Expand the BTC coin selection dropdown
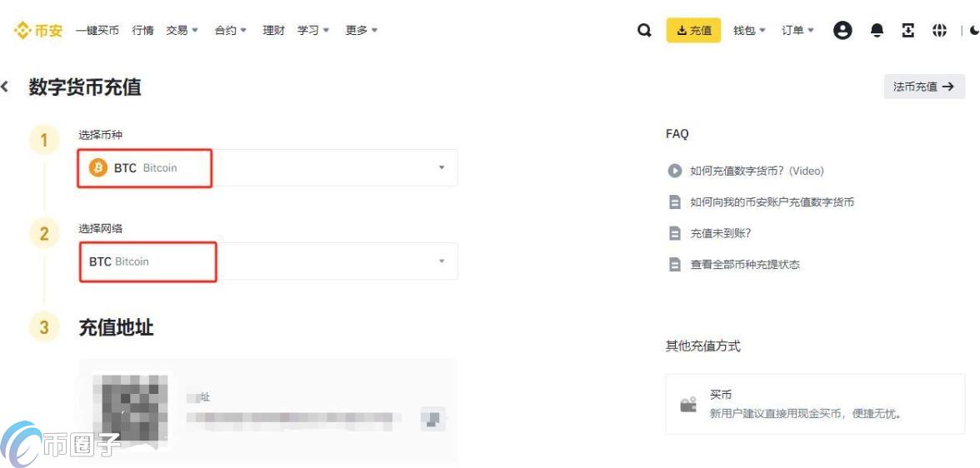This screenshot has height=468, width=980. [x=267, y=167]
